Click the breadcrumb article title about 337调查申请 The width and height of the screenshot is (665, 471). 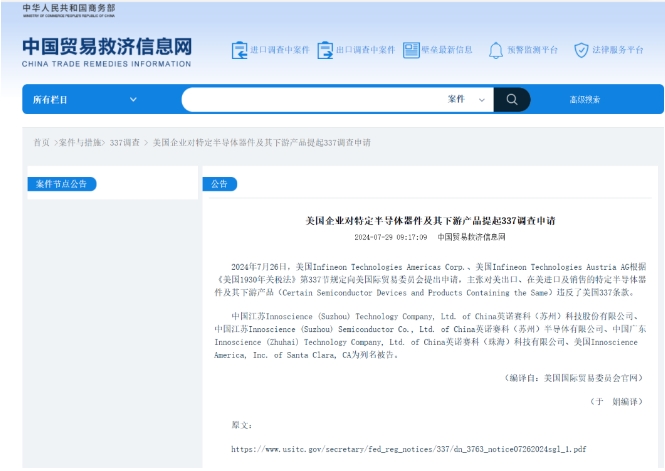click(x=262, y=143)
